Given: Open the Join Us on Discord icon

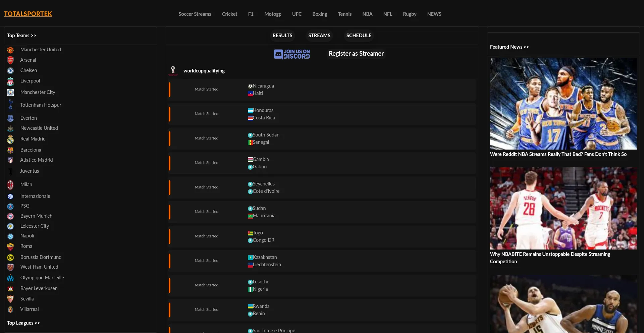Looking at the screenshot, I should click(x=292, y=54).
